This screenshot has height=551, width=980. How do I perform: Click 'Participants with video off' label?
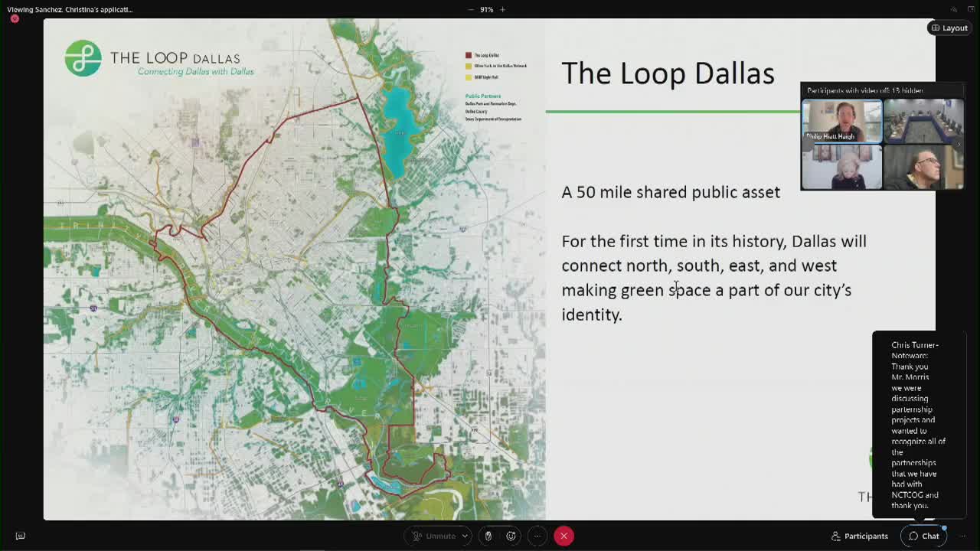click(x=865, y=90)
